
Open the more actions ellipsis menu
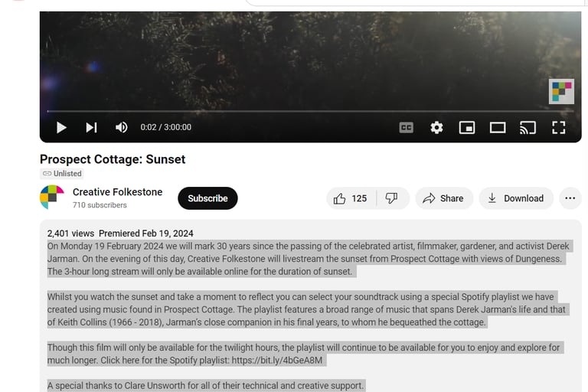point(570,198)
